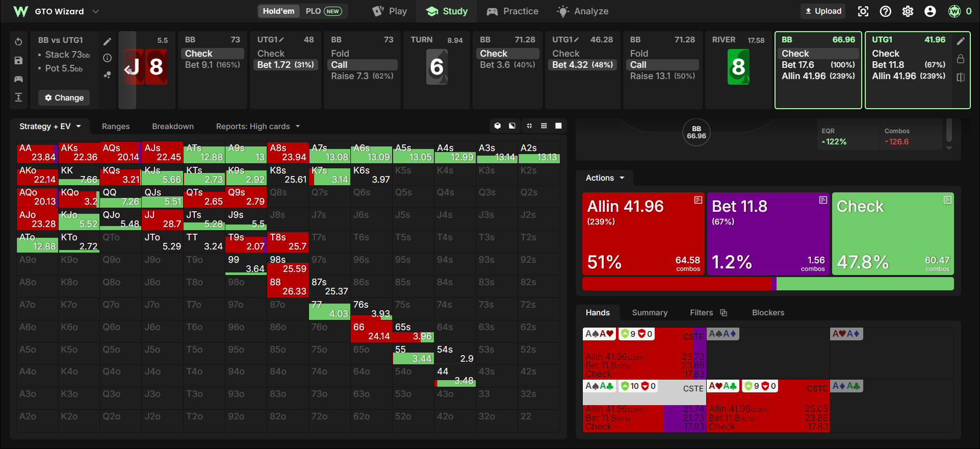The width and height of the screenshot is (980, 449).
Task: Switch game type to Hold'em
Action: point(278,11)
